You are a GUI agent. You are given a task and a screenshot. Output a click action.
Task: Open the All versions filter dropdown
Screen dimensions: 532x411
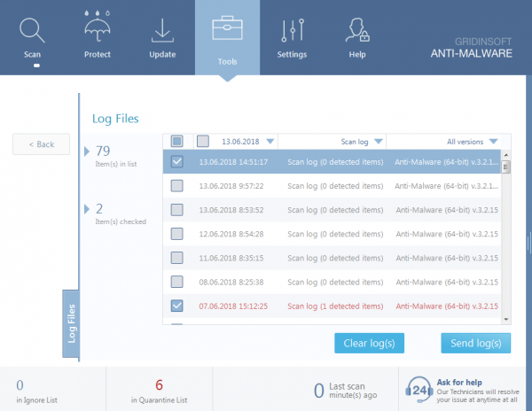pyautogui.click(x=494, y=142)
